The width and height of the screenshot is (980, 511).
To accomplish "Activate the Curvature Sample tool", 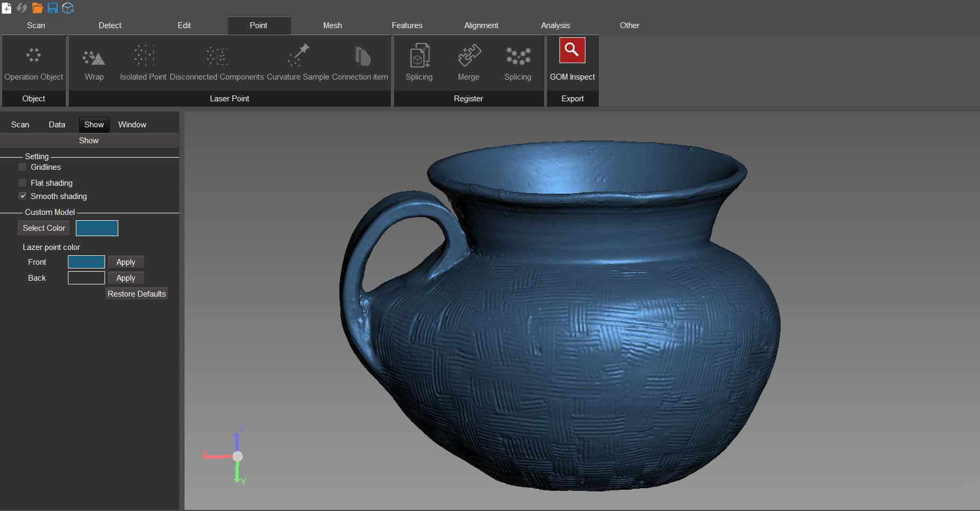I will [298, 63].
